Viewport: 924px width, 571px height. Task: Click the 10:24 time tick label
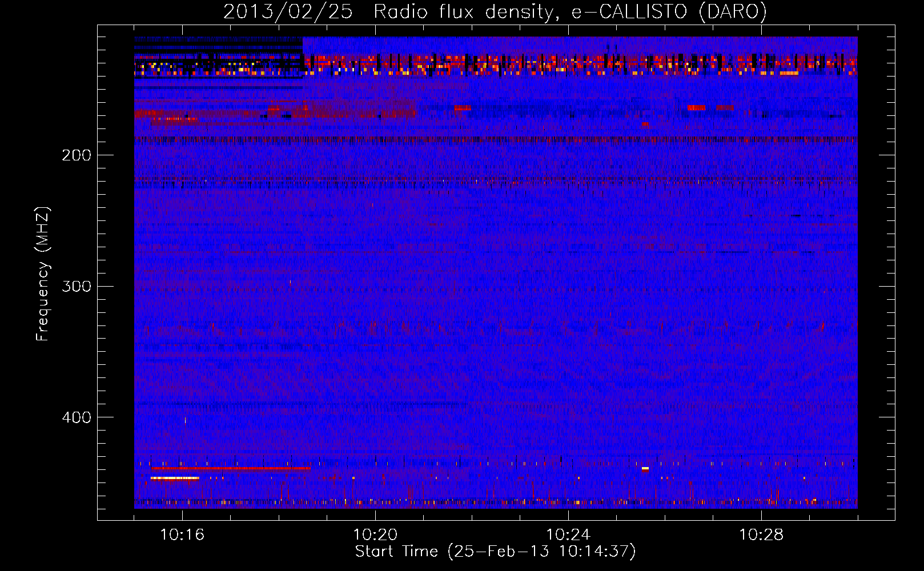click(568, 534)
